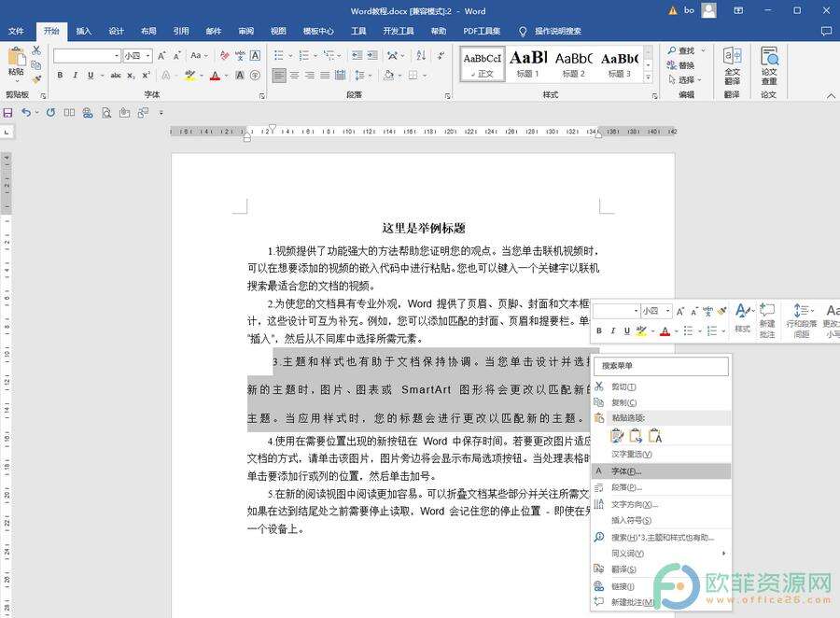Open the font size dropdown on the ribbon

click(149, 57)
